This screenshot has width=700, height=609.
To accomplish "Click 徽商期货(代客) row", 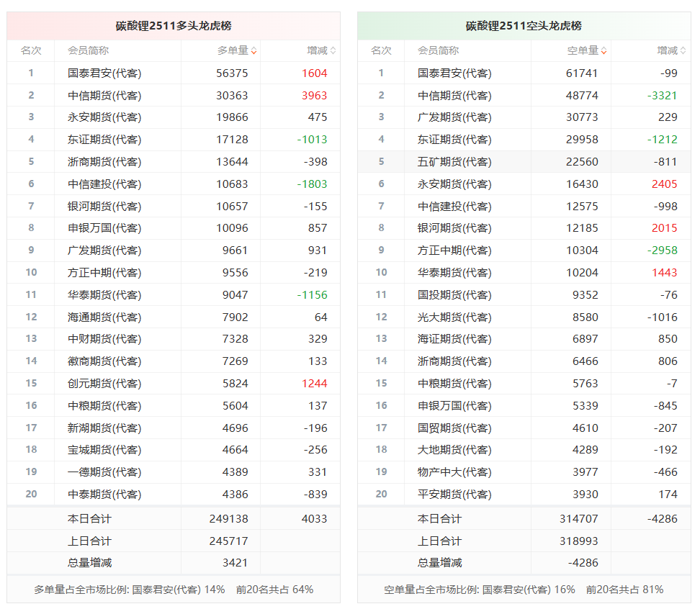I will [174, 361].
